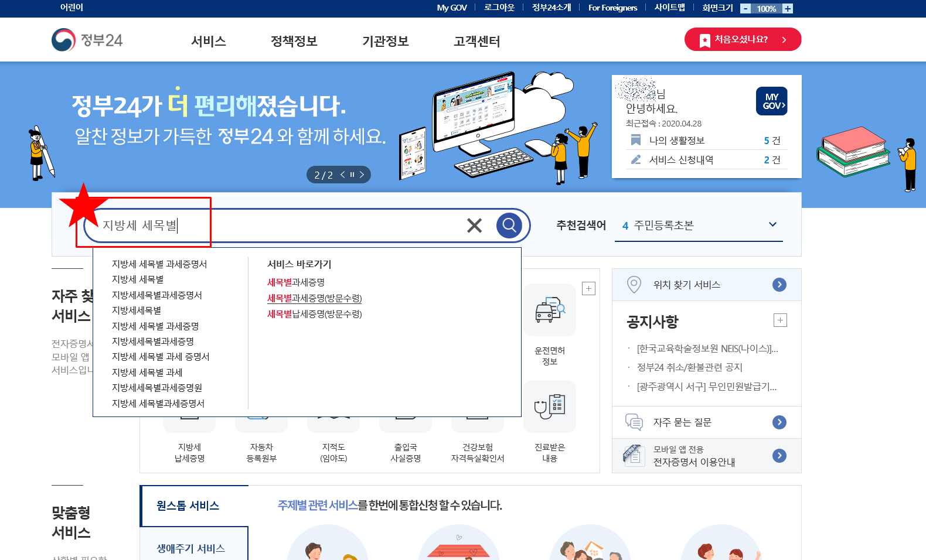Switch to the 원스톱 서비스 tab
The image size is (926, 560).
click(x=194, y=506)
